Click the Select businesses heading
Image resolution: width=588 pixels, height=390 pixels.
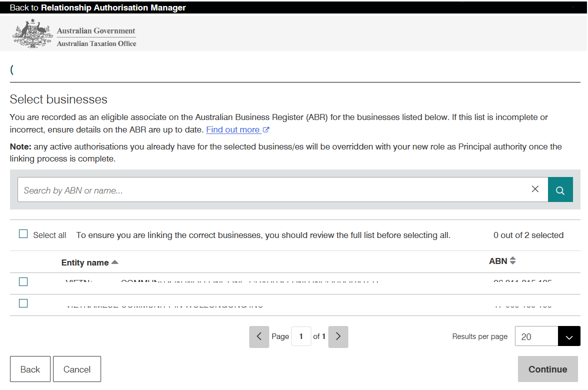[59, 99]
